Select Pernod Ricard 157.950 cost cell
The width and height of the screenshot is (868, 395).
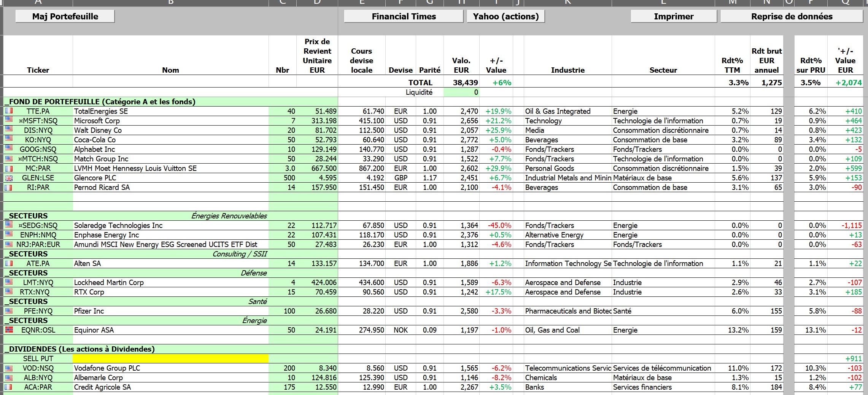(317, 187)
